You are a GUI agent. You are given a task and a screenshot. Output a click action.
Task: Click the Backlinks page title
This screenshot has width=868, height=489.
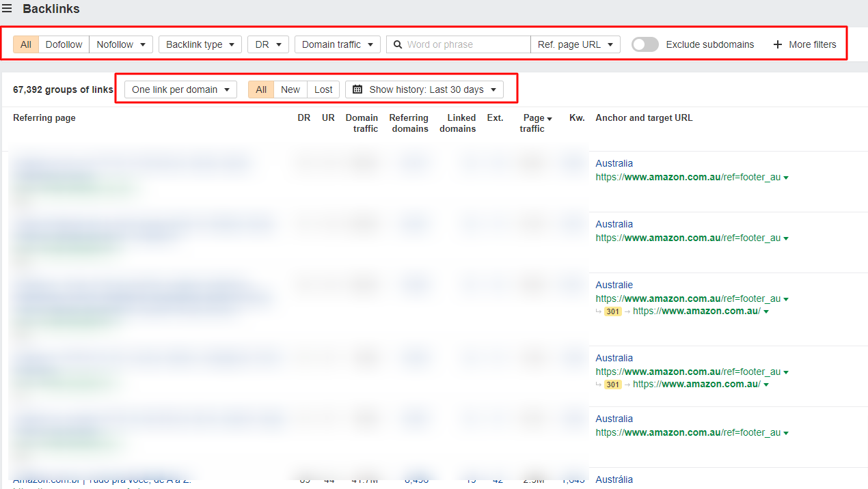click(x=51, y=9)
